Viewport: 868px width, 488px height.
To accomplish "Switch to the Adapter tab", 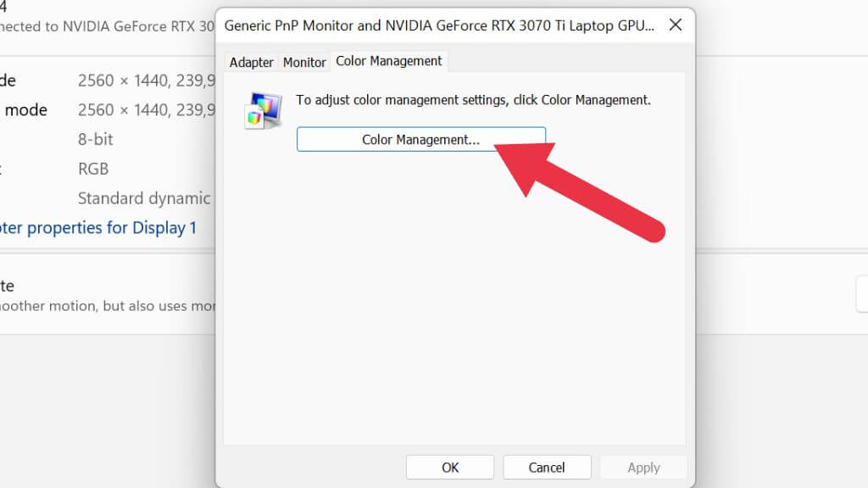I will [252, 61].
